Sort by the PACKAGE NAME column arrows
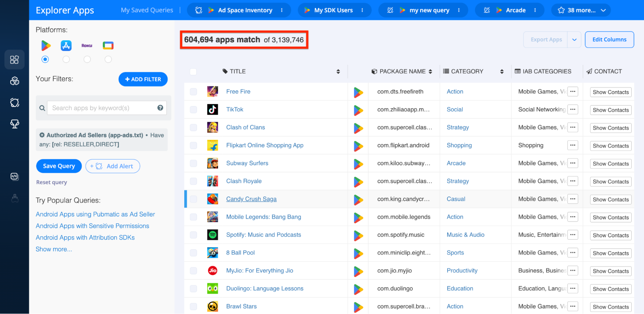The image size is (644, 314). (430, 72)
